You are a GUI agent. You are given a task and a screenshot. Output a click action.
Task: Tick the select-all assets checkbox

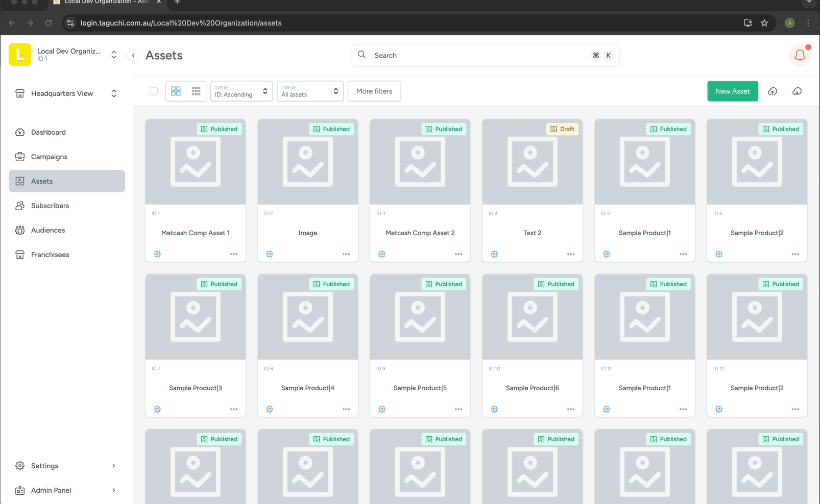pyautogui.click(x=154, y=91)
